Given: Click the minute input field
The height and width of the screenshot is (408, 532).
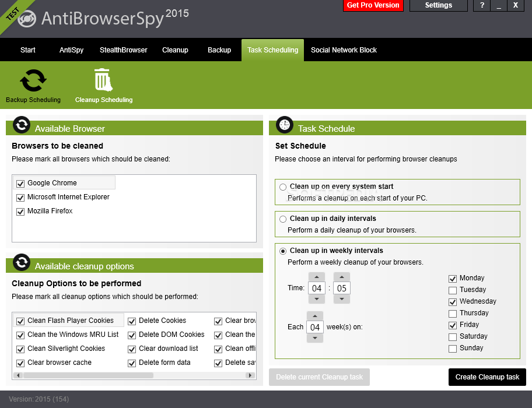Looking at the screenshot, I should (342, 288).
